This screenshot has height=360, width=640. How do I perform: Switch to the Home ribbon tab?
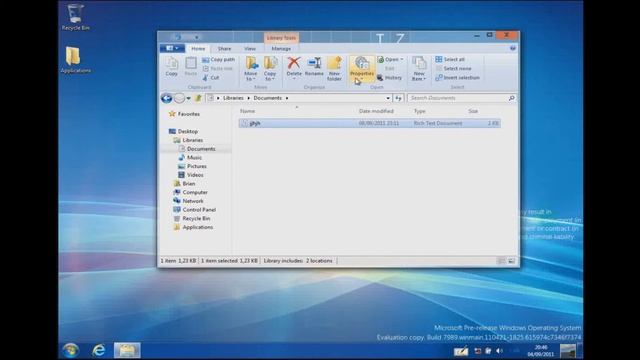pyautogui.click(x=198, y=49)
